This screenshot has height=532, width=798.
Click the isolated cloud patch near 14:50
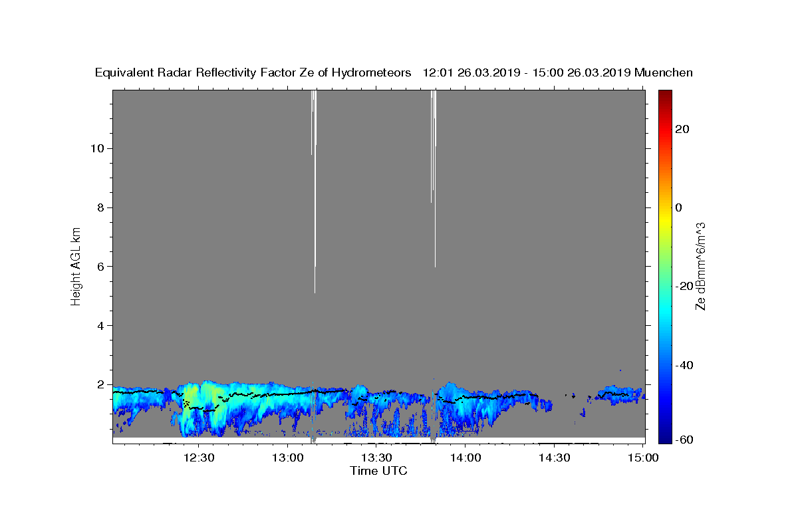[620, 393]
